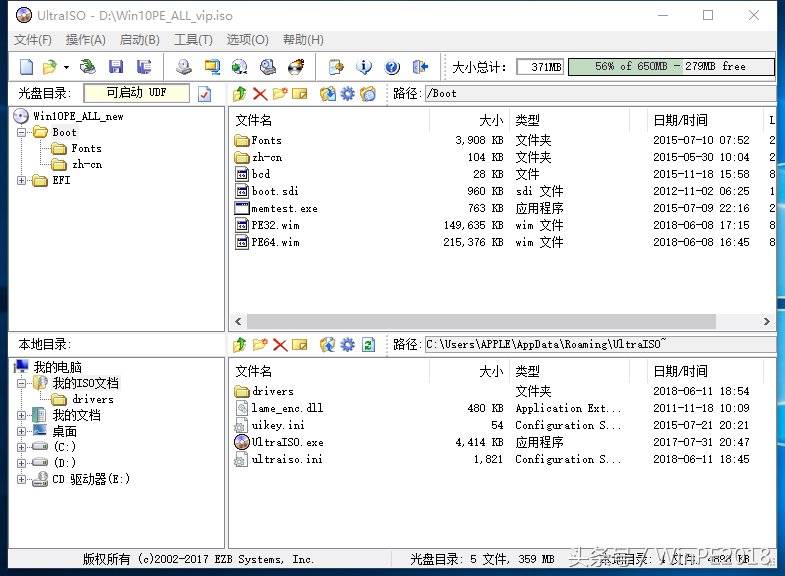Click the Mount to virtual drive icon

pos(268,67)
